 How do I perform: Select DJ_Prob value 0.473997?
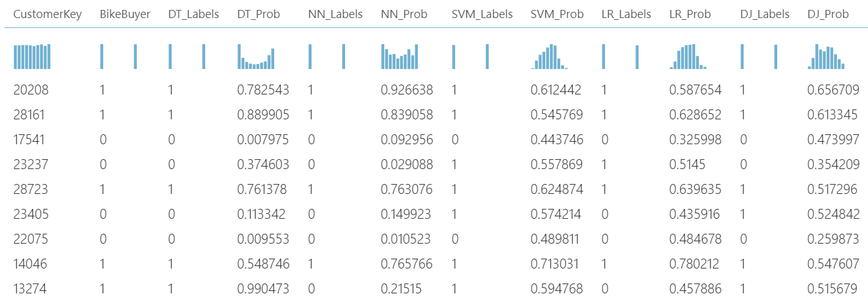pyautogui.click(x=833, y=140)
